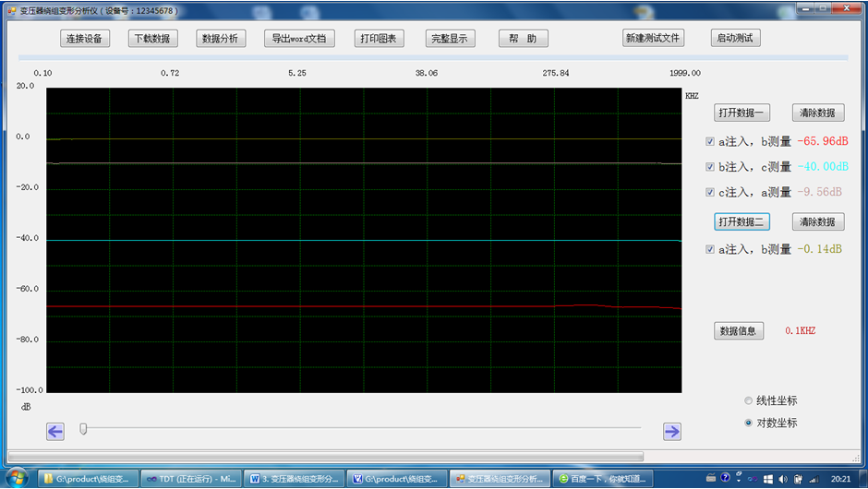The width and height of the screenshot is (868, 489).
Task: Uncheck the 'c注入, a测量' checkbox
Action: (710, 192)
